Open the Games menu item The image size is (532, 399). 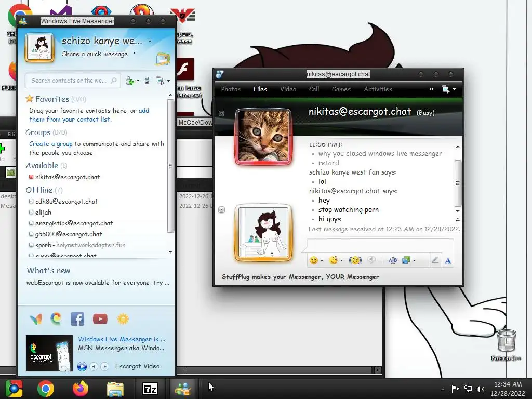pos(341,89)
